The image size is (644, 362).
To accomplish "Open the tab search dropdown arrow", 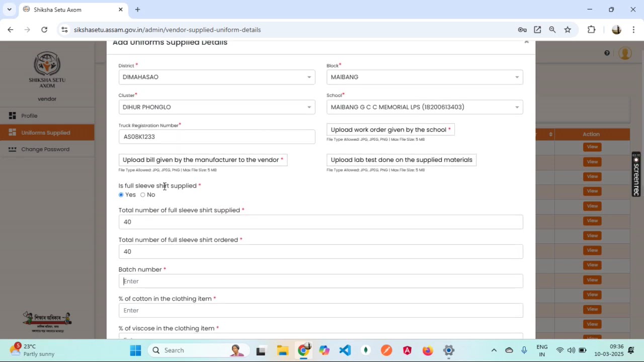I will coord(9,10).
